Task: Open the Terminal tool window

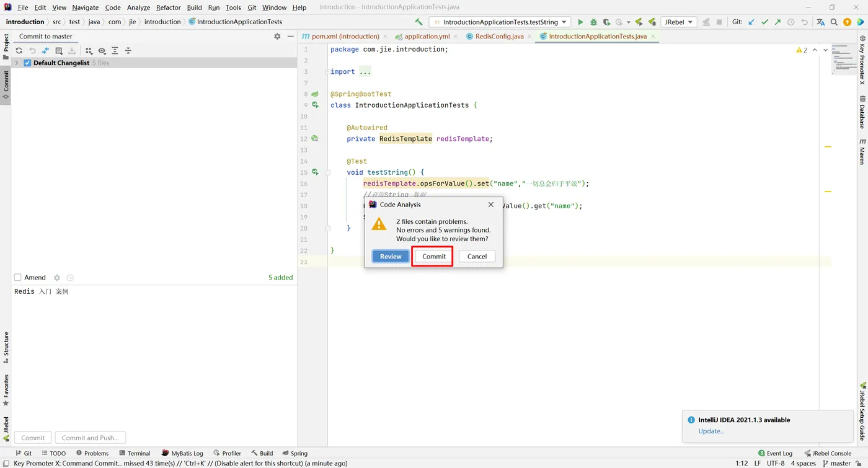Action: click(x=134, y=453)
